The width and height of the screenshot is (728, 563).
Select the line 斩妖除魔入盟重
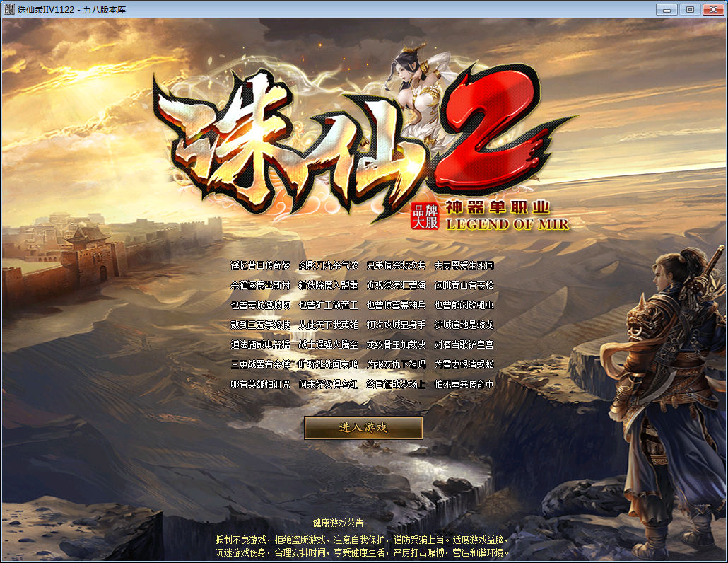(328, 285)
